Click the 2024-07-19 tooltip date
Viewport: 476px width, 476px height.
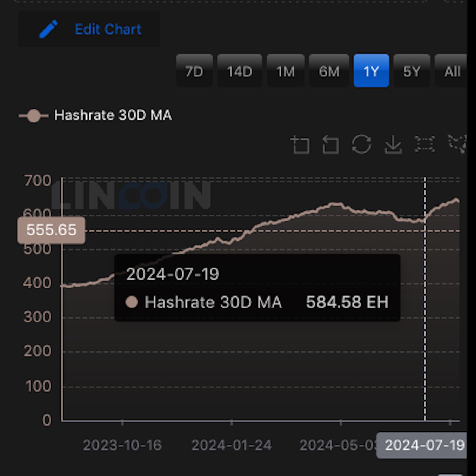pyautogui.click(x=173, y=274)
